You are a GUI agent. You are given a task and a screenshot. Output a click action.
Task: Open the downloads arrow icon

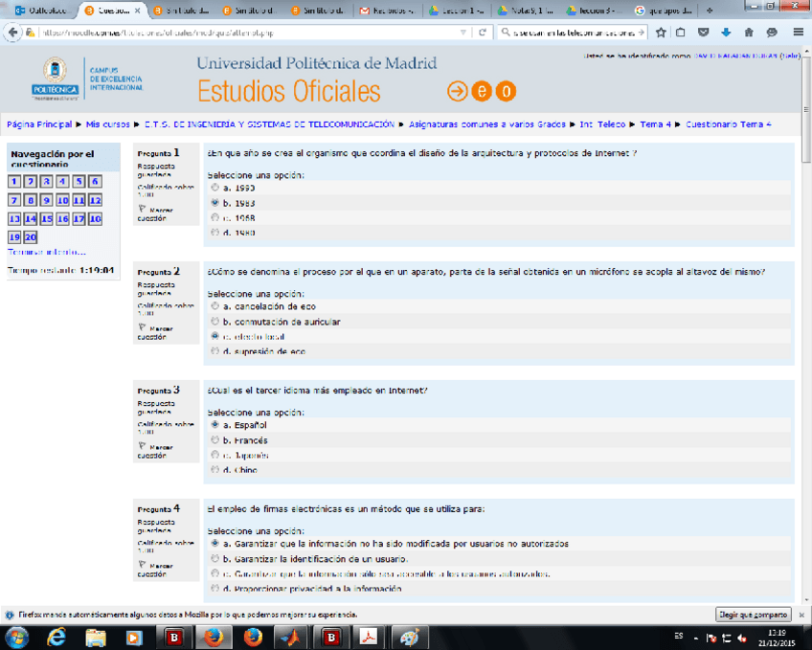pyautogui.click(x=726, y=33)
